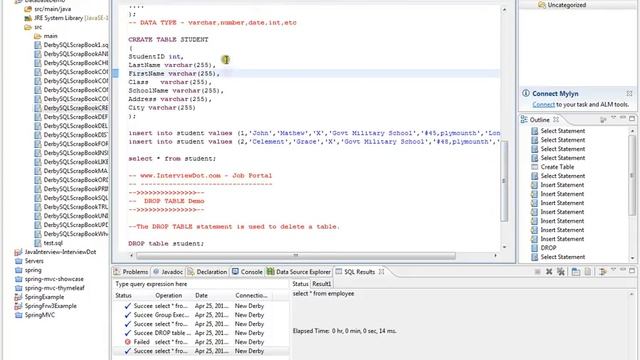This screenshot has width=640, height=360.
Task: Click the grayed Terminate square icon in SQL Results
Action: [537, 271]
